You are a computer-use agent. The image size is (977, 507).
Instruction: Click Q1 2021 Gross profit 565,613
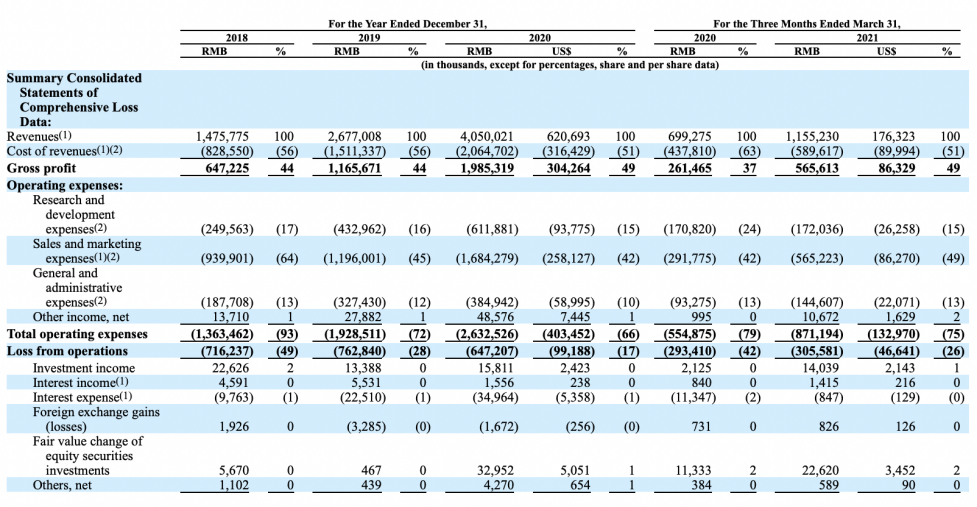[817, 168]
